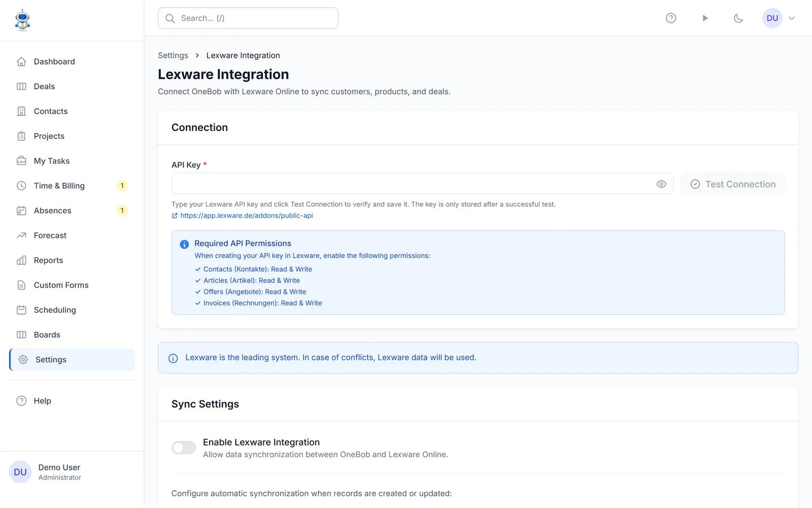The height and width of the screenshot is (508, 812).
Task: Open the Deals menu item
Action: pyautogui.click(x=72, y=86)
